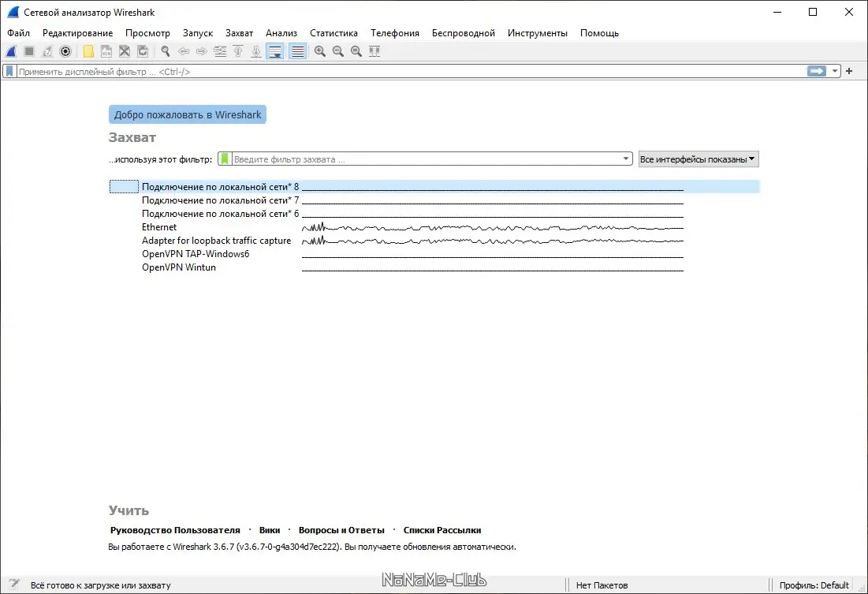Select the OpenVPN TAP-Windows6 interface

pos(434,254)
